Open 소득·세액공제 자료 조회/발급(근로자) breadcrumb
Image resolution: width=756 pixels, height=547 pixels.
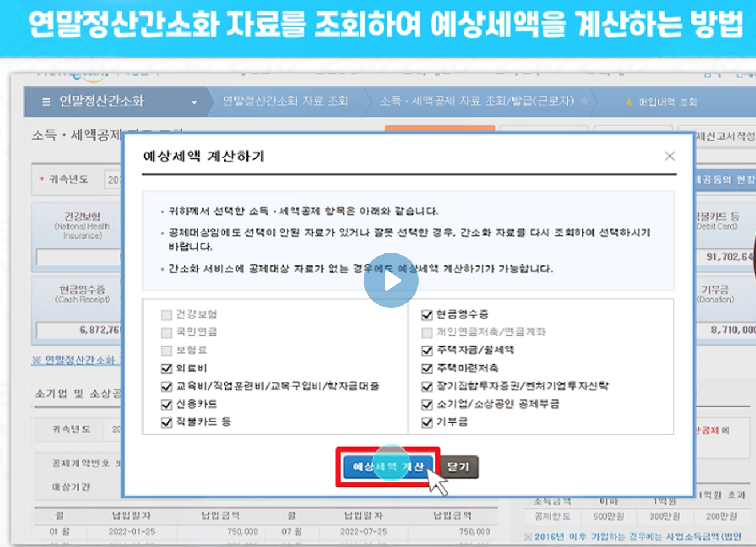(x=477, y=101)
